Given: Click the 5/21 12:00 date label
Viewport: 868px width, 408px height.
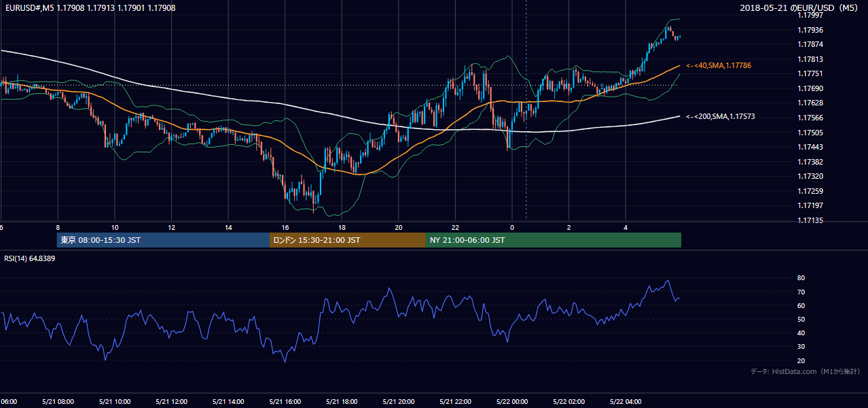Looking at the screenshot, I should (171, 401).
